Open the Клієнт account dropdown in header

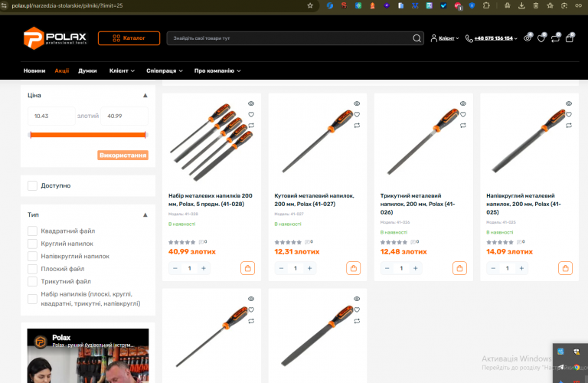point(445,38)
